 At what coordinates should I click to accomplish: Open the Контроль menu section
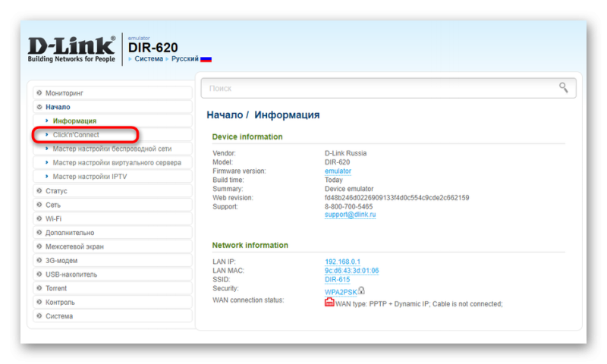coord(112,302)
